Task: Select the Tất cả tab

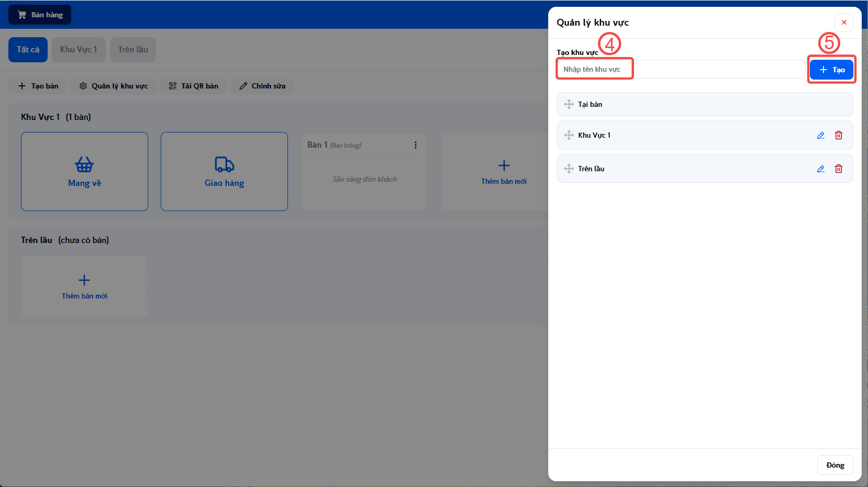Action: tap(28, 50)
